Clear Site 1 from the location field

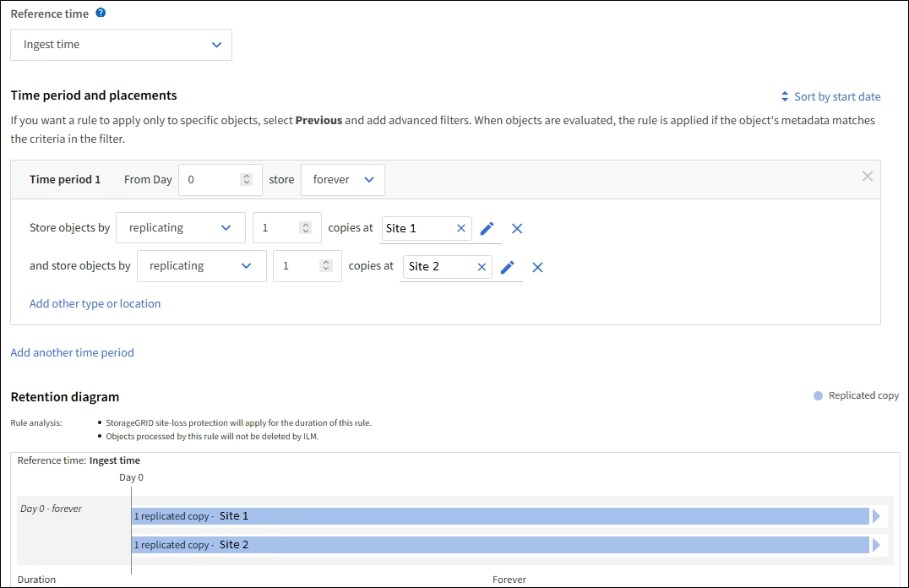pyautogui.click(x=461, y=228)
